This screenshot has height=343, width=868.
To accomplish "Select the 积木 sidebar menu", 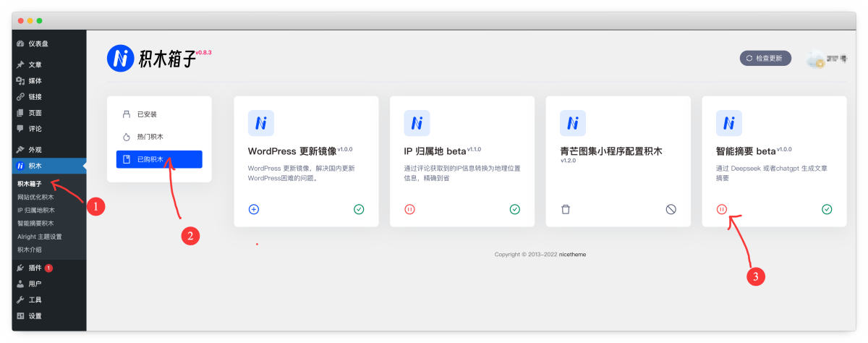I will (x=49, y=166).
